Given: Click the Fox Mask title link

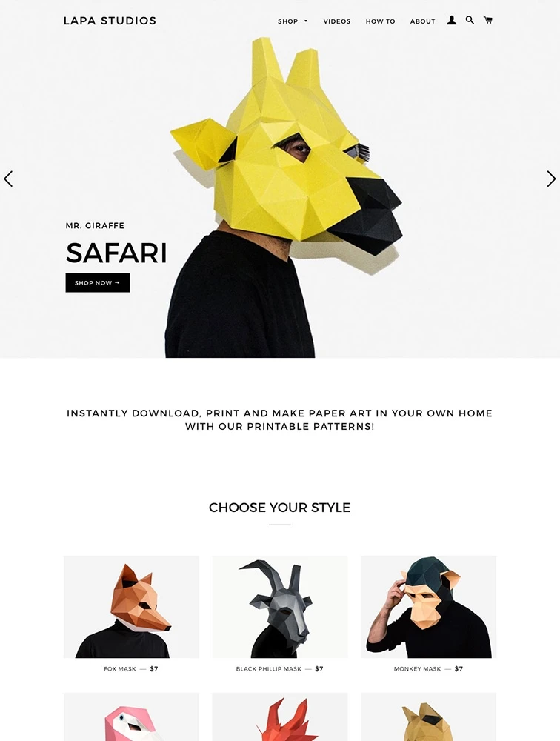Looking at the screenshot, I should (120, 668).
